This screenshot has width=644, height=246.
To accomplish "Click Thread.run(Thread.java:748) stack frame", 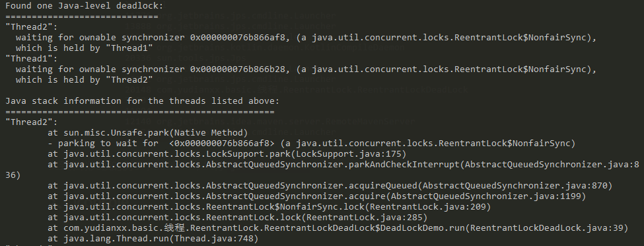I will [x=153, y=239].
